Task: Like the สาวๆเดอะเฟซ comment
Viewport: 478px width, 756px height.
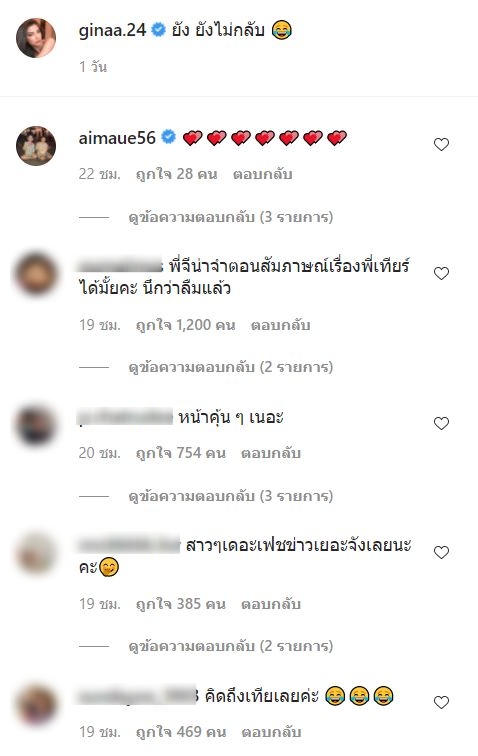Action: pyautogui.click(x=441, y=552)
